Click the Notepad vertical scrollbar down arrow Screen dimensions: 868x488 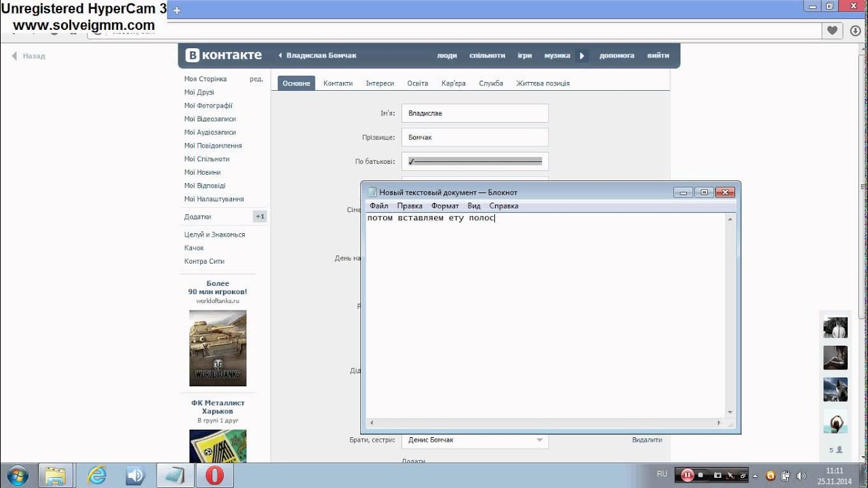pyautogui.click(x=730, y=412)
